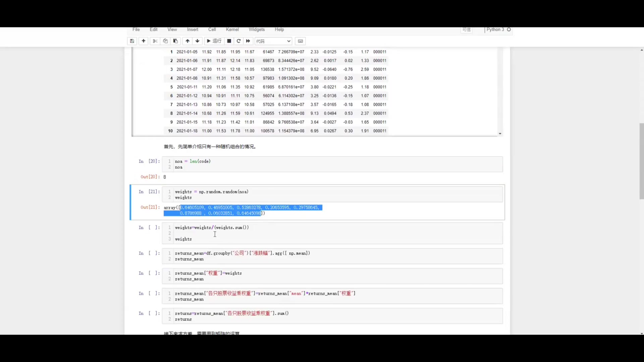Click row index 10 in the table
The width and height of the screenshot is (644, 362).
coord(170,131)
